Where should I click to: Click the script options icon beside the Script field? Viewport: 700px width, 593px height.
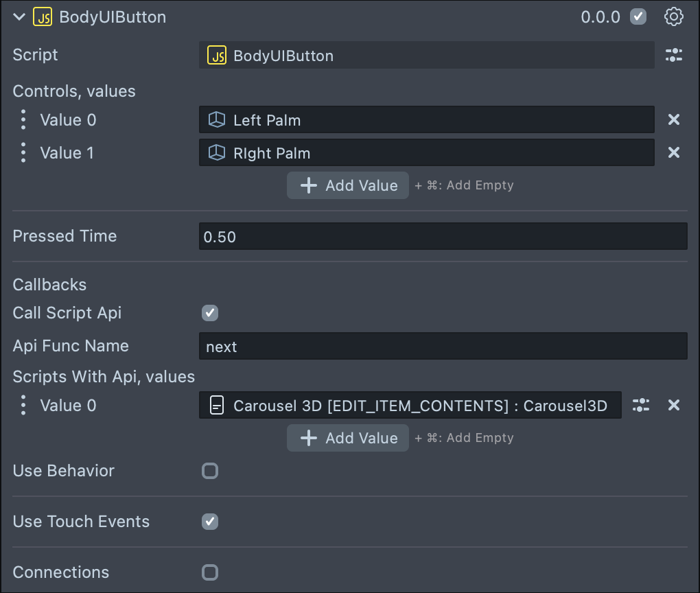click(674, 56)
